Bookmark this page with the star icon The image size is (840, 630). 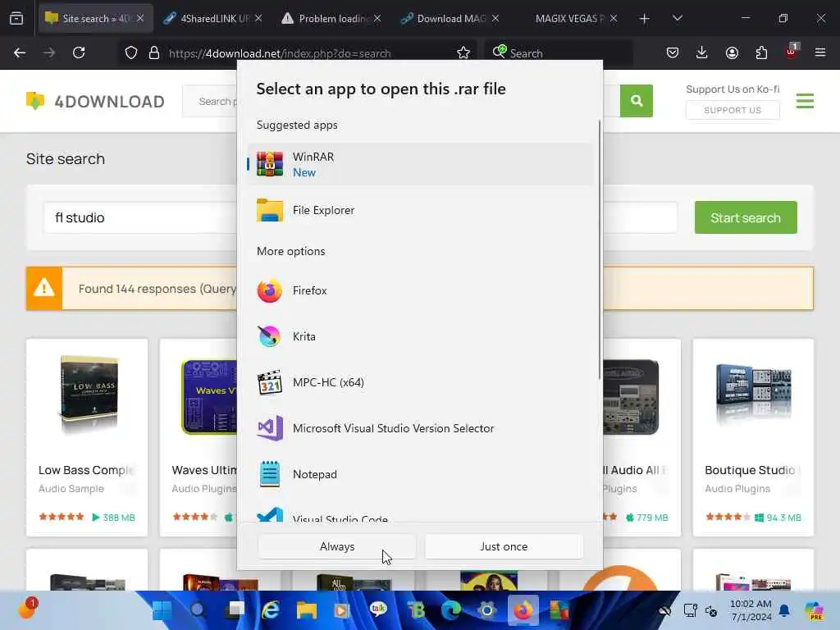coord(463,52)
